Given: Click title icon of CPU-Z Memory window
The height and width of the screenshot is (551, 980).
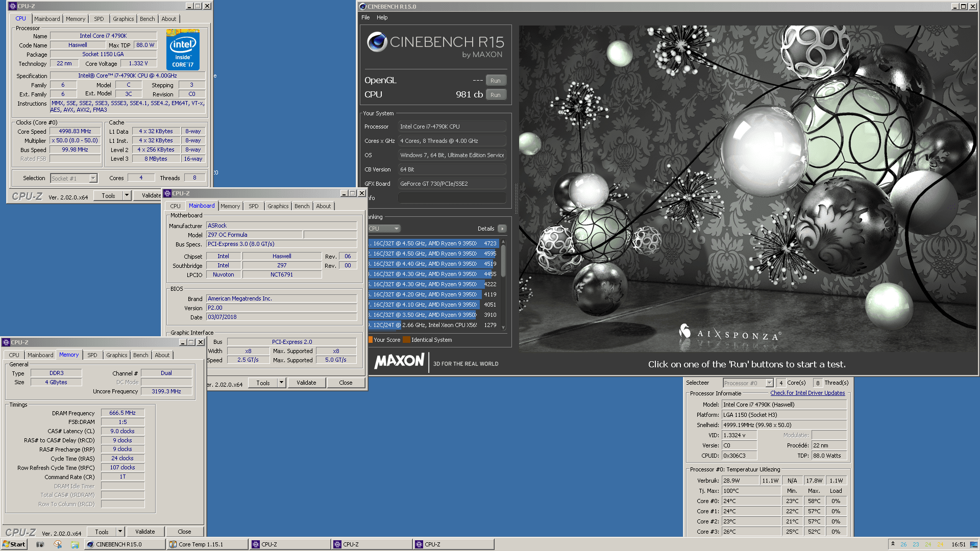Looking at the screenshot, I should point(6,342).
